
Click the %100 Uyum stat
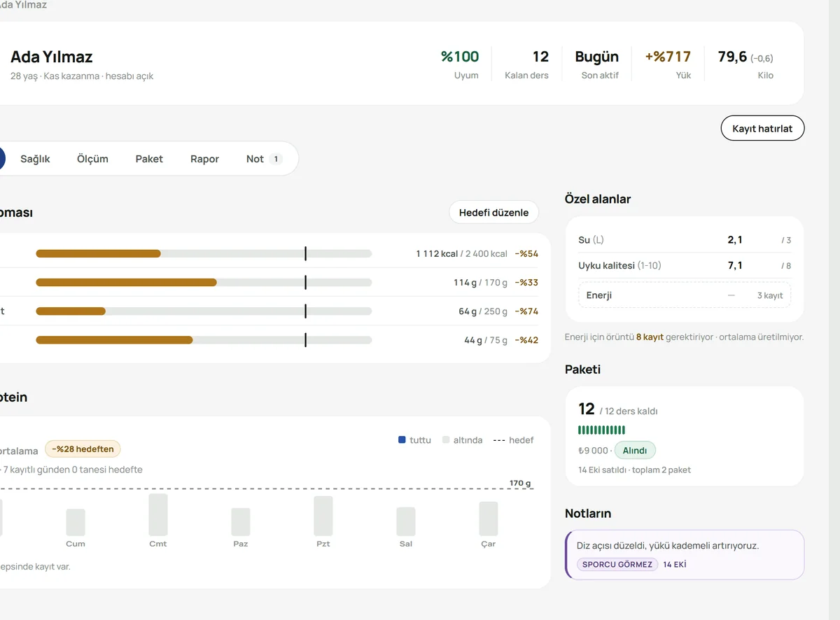460,64
